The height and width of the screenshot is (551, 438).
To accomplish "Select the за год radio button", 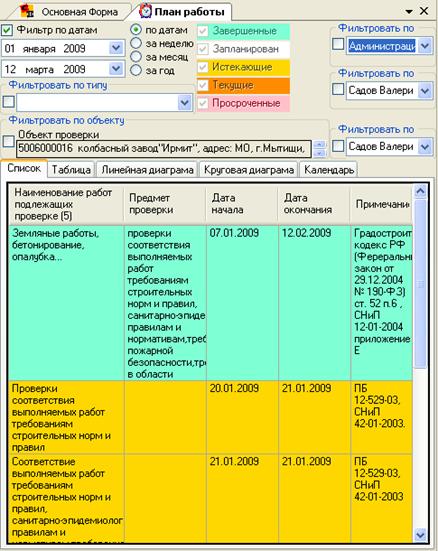I will (136, 70).
